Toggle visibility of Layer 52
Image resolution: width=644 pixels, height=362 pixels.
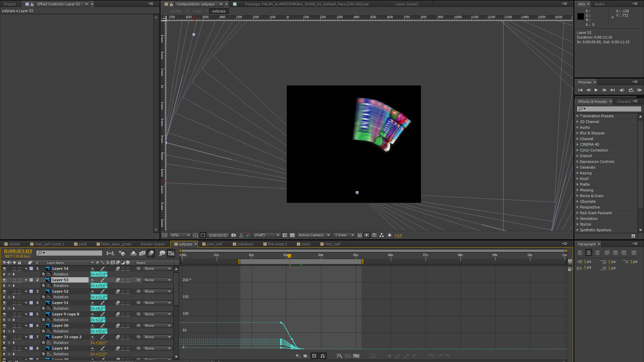4,291
